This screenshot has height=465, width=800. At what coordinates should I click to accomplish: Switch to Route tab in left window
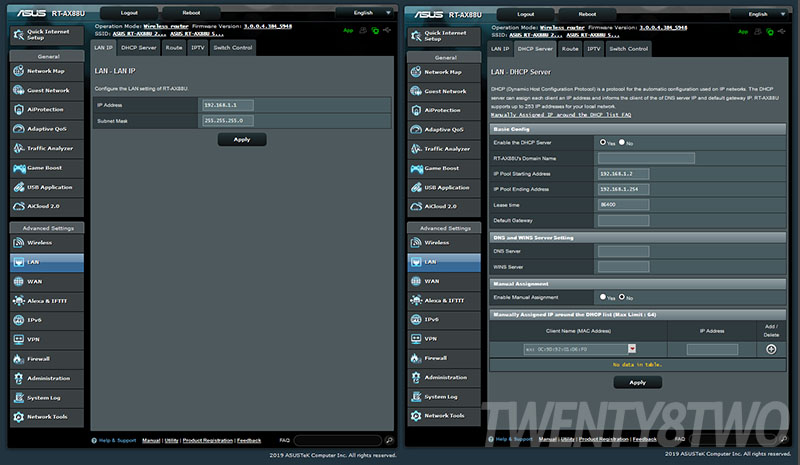(x=174, y=48)
